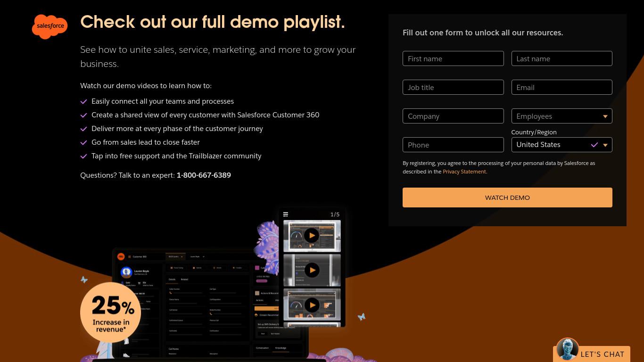Click 'Create a shared view of every customer' text

click(205, 115)
